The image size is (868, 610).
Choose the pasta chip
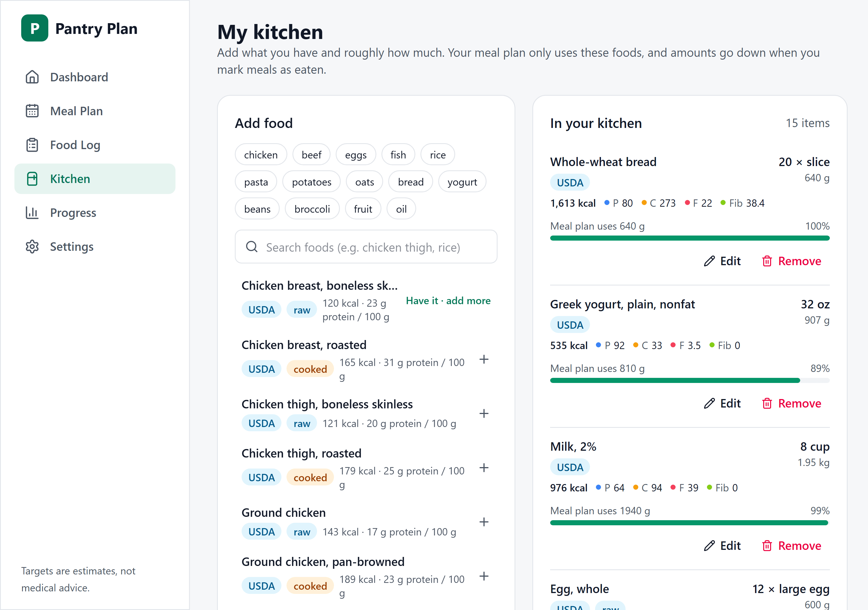256,182
